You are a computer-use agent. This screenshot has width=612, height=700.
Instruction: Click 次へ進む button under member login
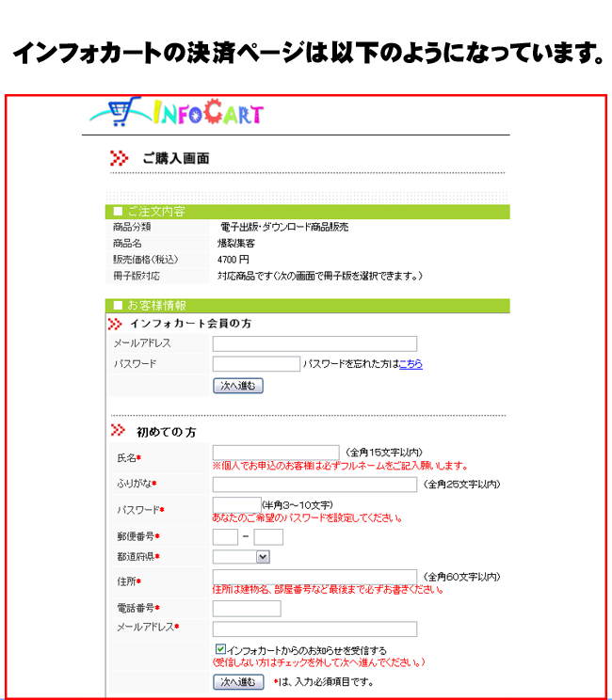[238, 386]
